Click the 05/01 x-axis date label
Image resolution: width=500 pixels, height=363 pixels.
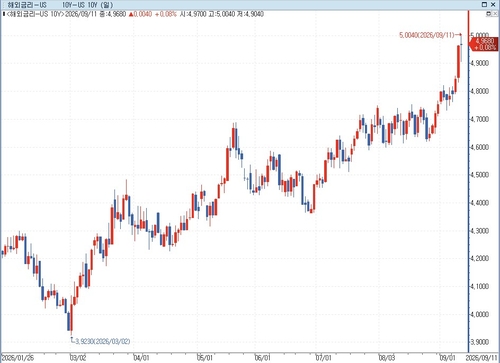point(205,358)
